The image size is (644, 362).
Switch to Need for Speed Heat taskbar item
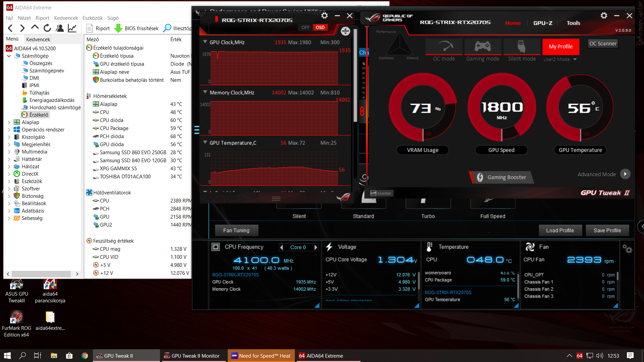point(261,356)
